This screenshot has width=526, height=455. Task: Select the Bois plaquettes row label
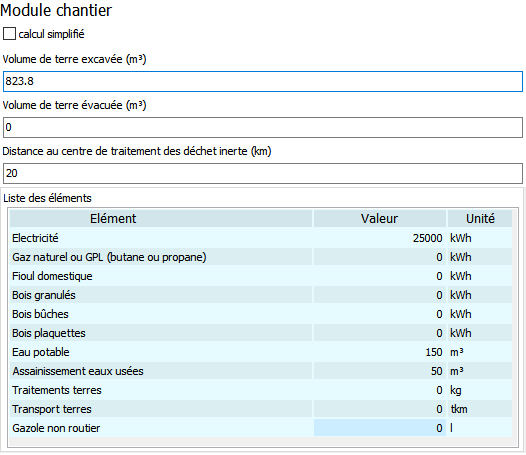tap(49, 333)
